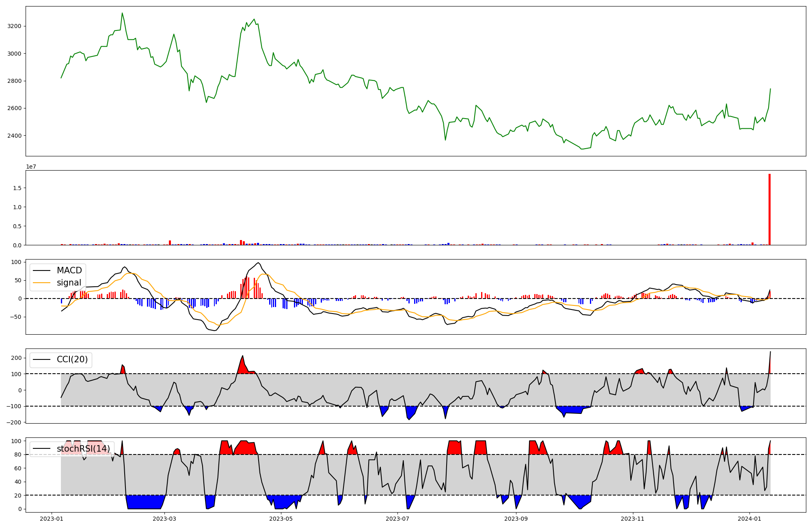
Task: Click the 3000 price axis label
Action: [x=15, y=54]
